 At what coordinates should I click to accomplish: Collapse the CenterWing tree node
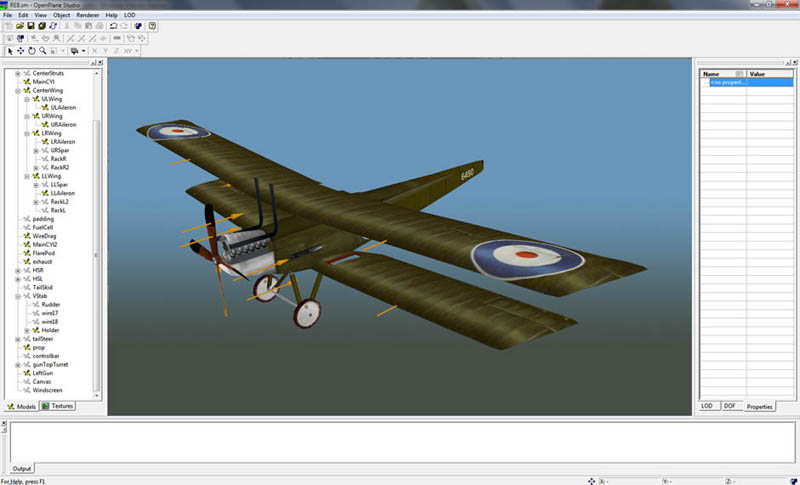[x=18, y=91]
